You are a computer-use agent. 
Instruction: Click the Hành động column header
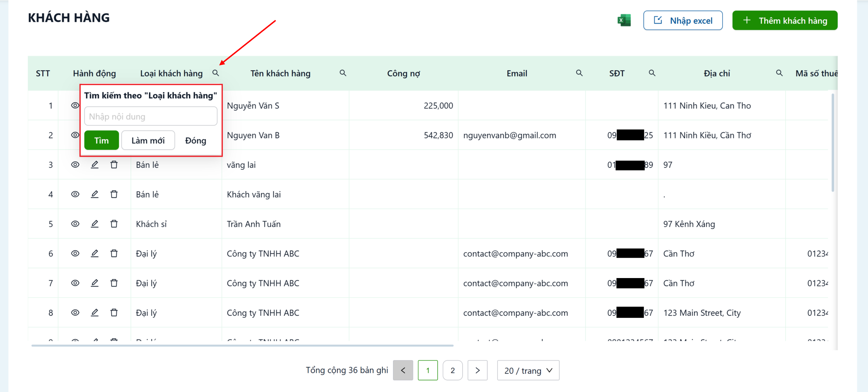[95, 73]
